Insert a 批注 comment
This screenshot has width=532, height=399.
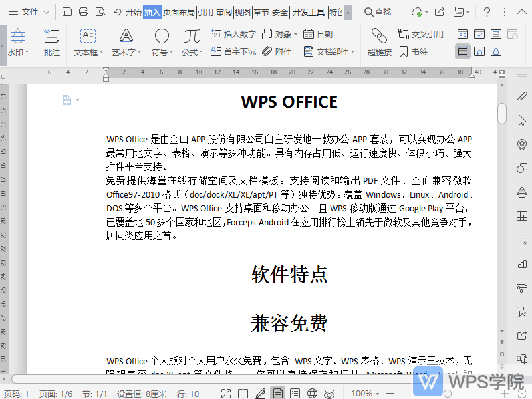[52, 43]
